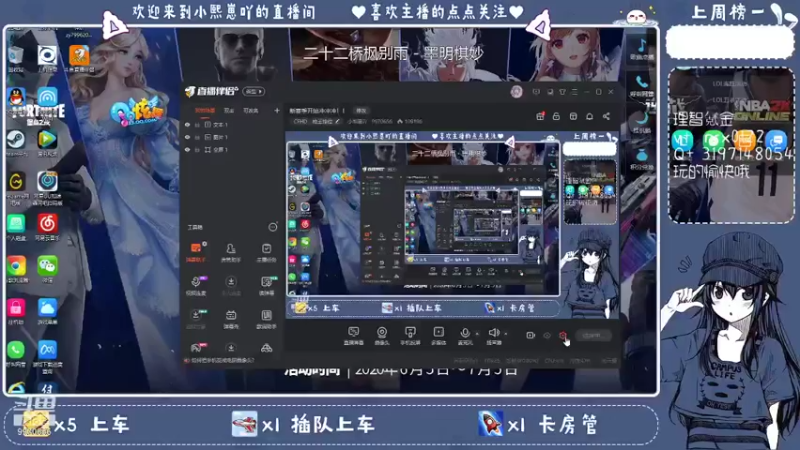Add a new source with plus icon
Viewport: 800px width, 450px height.
(277, 110)
